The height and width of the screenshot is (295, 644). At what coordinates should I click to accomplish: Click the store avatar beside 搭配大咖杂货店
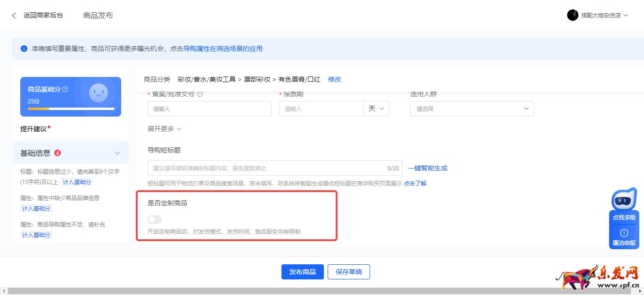click(x=572, y=15)
